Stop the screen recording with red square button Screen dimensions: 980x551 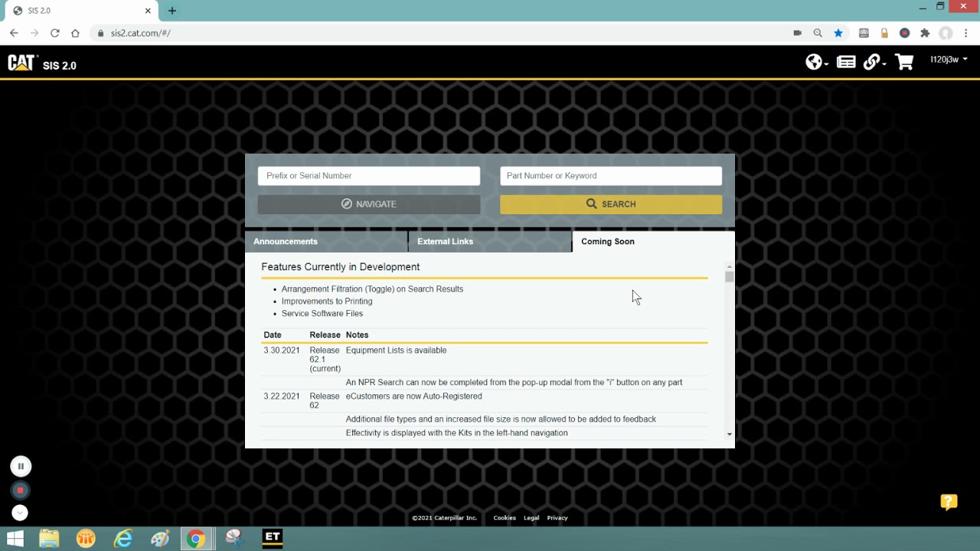21,490
